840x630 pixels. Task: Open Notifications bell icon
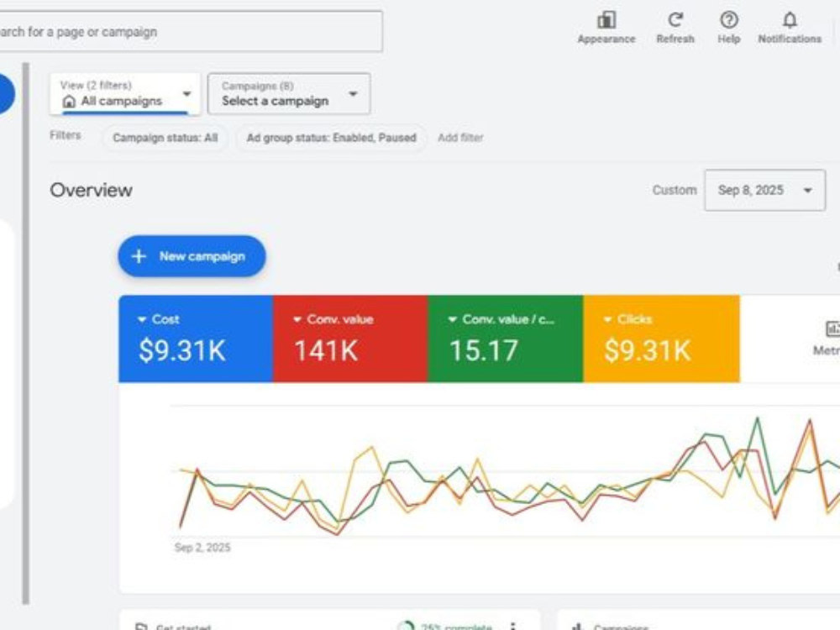pos(790,20)
